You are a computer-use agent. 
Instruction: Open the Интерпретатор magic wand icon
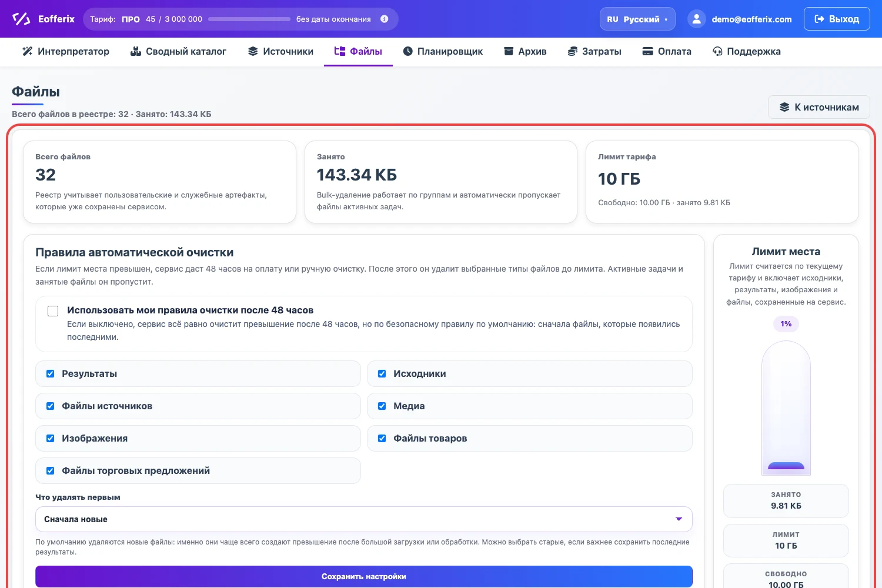(x=27, y=51)
